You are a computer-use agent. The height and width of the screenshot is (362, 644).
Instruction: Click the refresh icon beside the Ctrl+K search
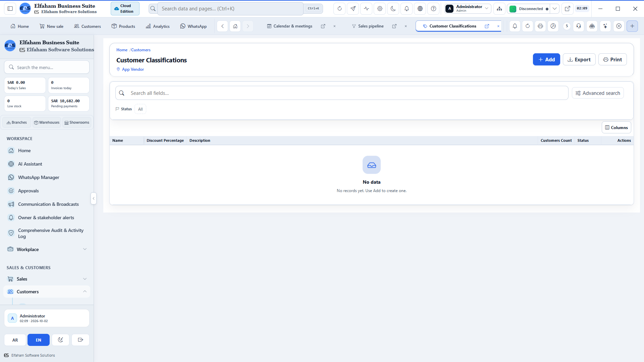coord(339,9)
